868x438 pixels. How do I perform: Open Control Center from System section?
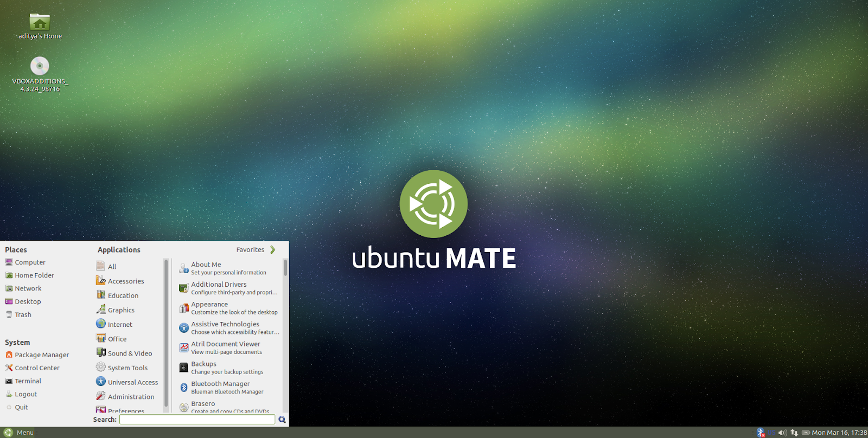pos(37,368)
